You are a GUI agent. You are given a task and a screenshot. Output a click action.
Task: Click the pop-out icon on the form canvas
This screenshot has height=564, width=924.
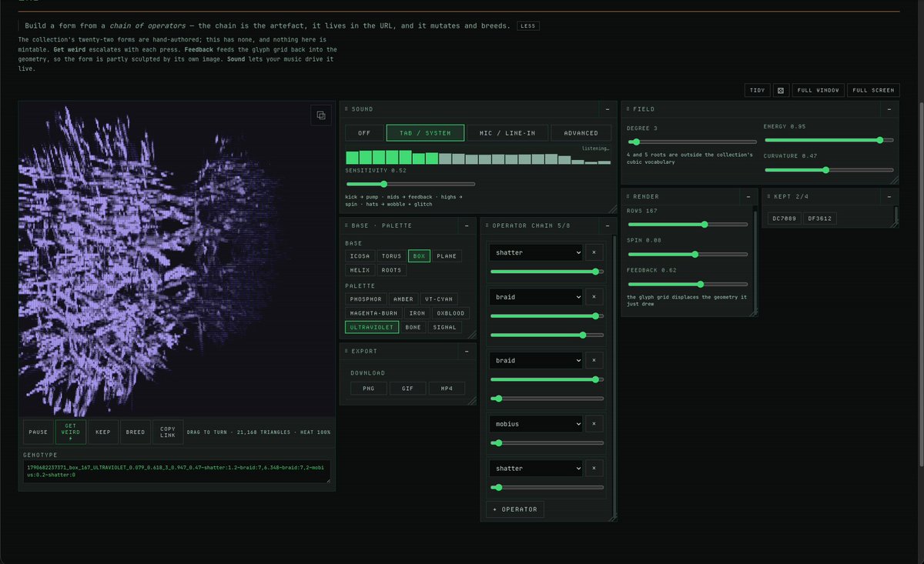321,115
